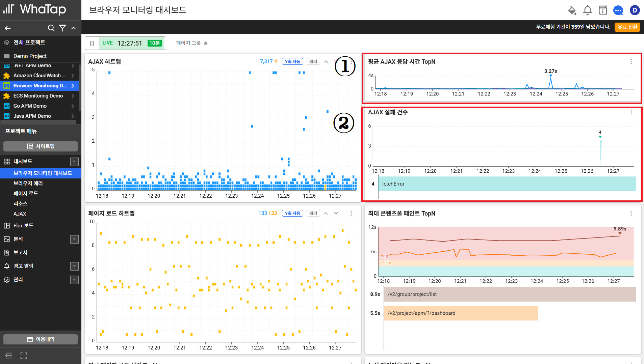Click the Java APM Demo icon

point(6,116)
